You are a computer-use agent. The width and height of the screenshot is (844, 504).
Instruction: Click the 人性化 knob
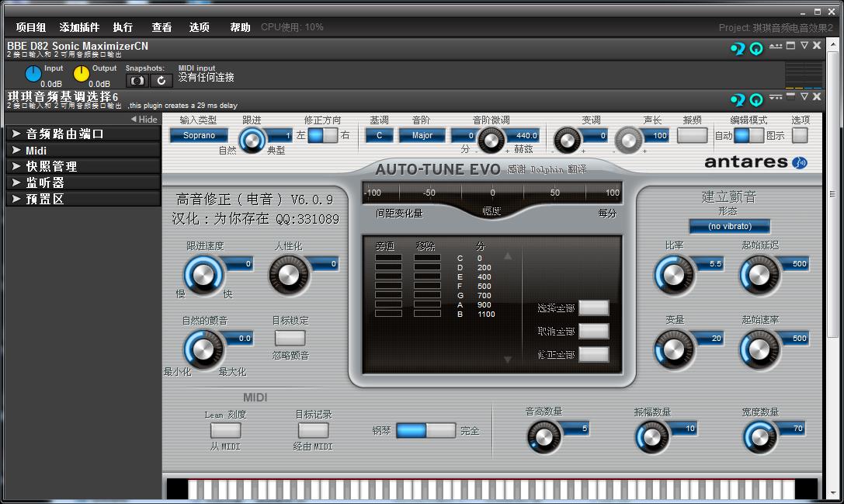pos(289,275)
